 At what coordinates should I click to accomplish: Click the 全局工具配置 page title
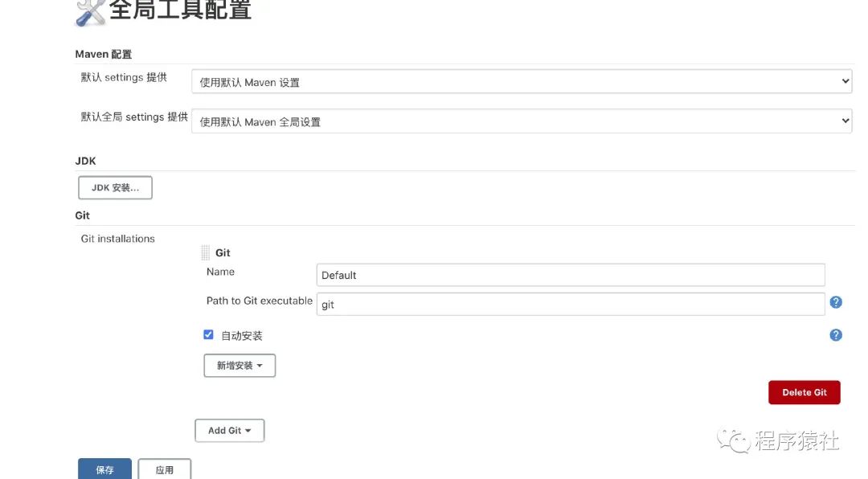(181, 10)
